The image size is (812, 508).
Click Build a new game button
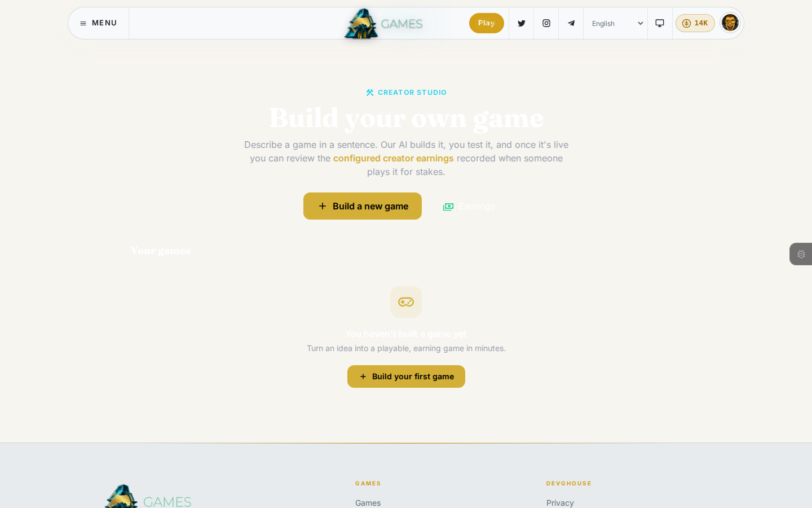click(x=363, y=206)
